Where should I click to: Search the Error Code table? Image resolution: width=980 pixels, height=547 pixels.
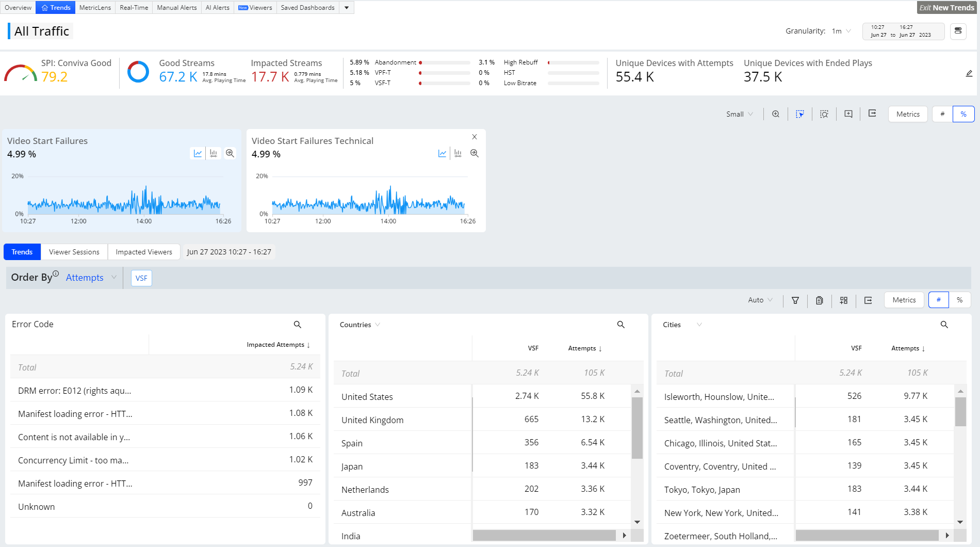tap(298, 325)
